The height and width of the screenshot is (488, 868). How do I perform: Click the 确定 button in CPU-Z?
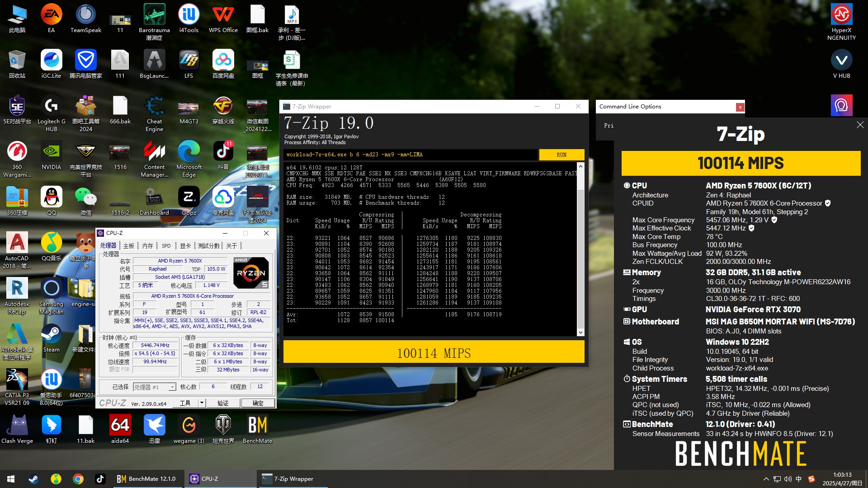(258, 403)
